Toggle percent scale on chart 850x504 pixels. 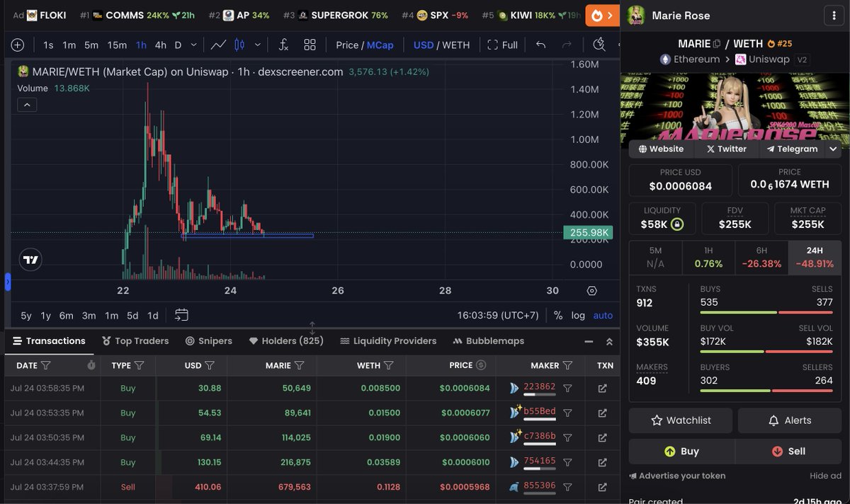tap(558, 316)
